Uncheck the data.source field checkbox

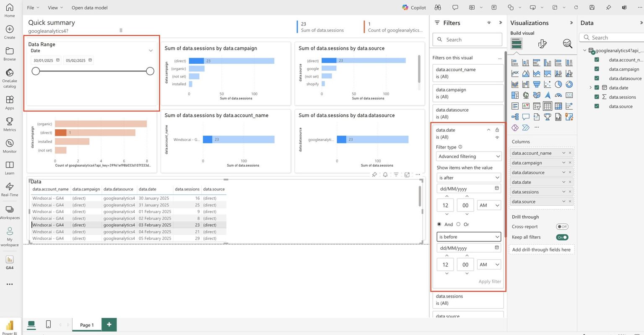click(597, 106)
